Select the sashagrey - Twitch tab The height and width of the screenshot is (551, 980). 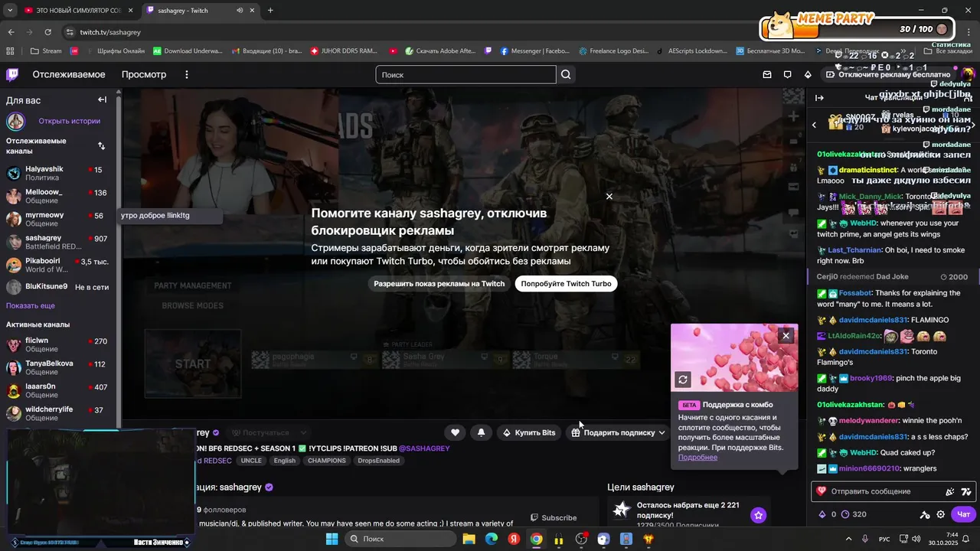tap(201, 11)
